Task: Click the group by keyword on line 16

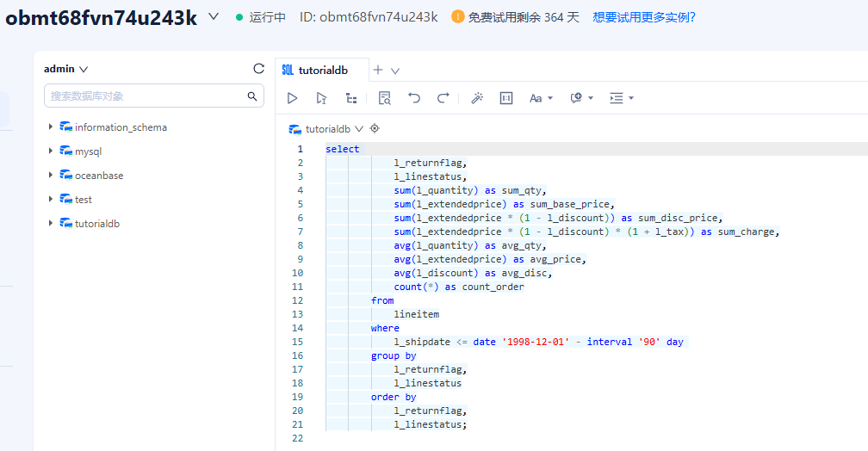Action: tap(394, 355)
